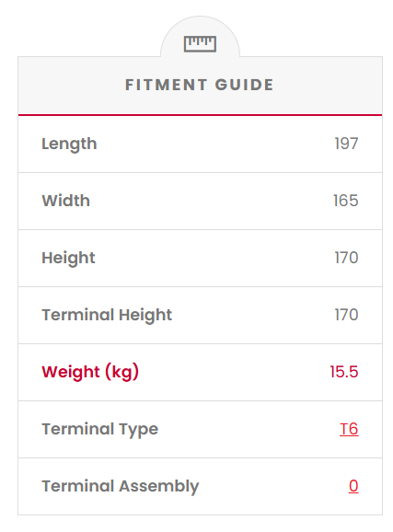Open the Terminal Assembly 0 link
The height and width of the screenshot is (532, 393).
(353, 486)
